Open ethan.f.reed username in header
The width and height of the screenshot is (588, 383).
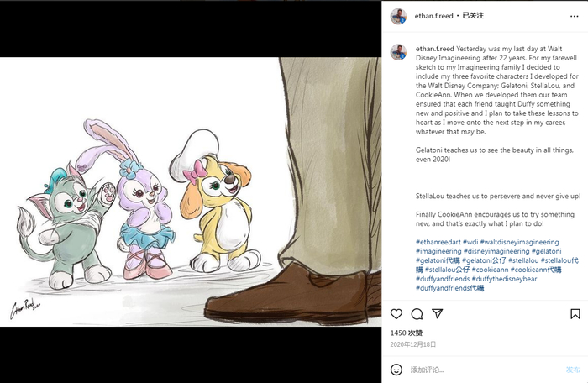point(434,16)
